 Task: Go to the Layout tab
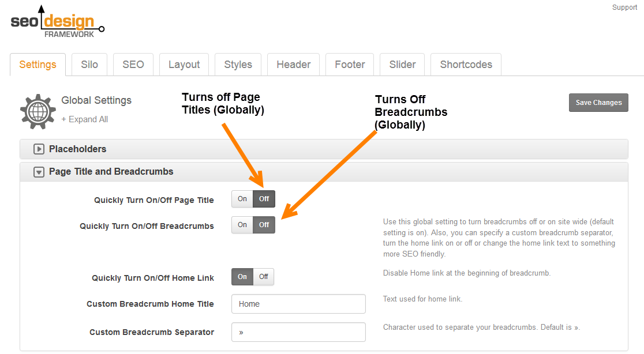coord(184,65)
